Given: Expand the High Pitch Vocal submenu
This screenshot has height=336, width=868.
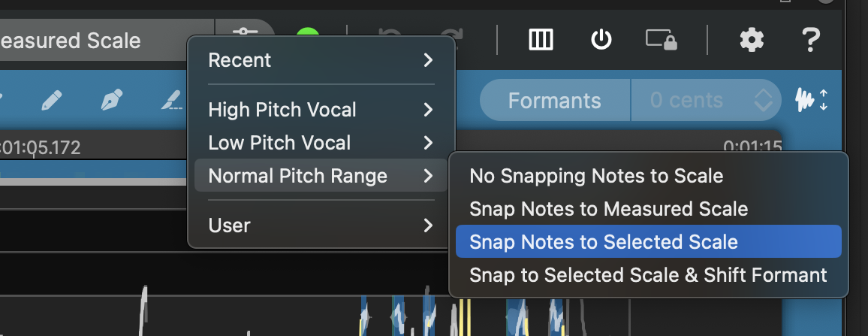Looking at the screenshot, I should pos(321,110).
